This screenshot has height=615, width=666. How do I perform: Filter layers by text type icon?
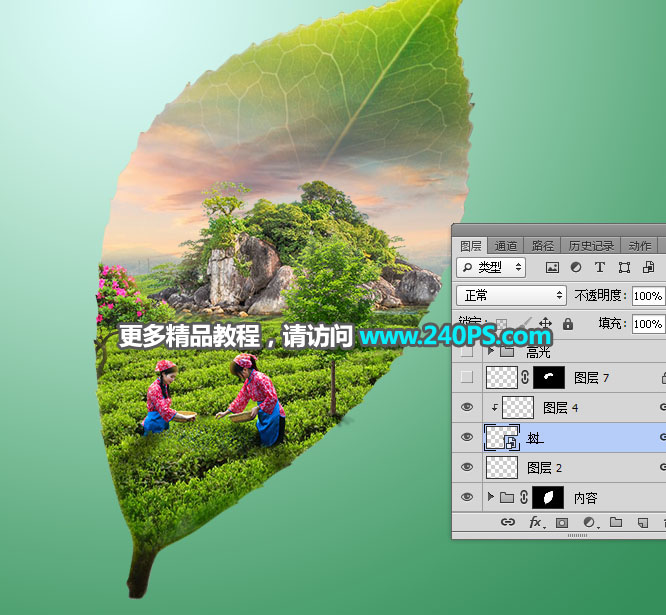tap(600, 267)
